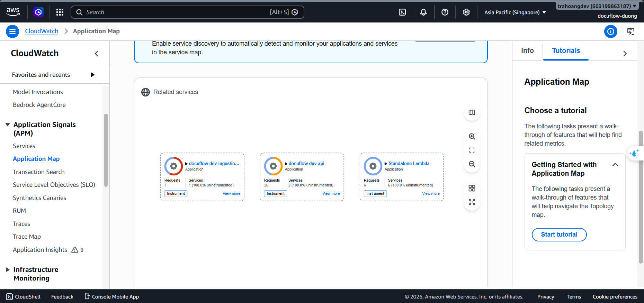Viewport: 644px width, 303px height.
Task: Click Instrument on docuflow-dev-ingestion card
Action: tap(176, 194)
